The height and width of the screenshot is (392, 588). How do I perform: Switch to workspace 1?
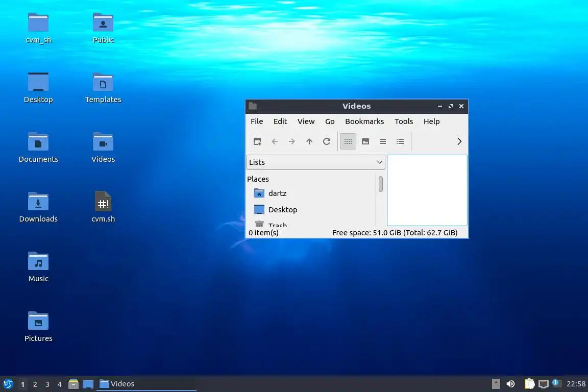(x=23, y=384)
